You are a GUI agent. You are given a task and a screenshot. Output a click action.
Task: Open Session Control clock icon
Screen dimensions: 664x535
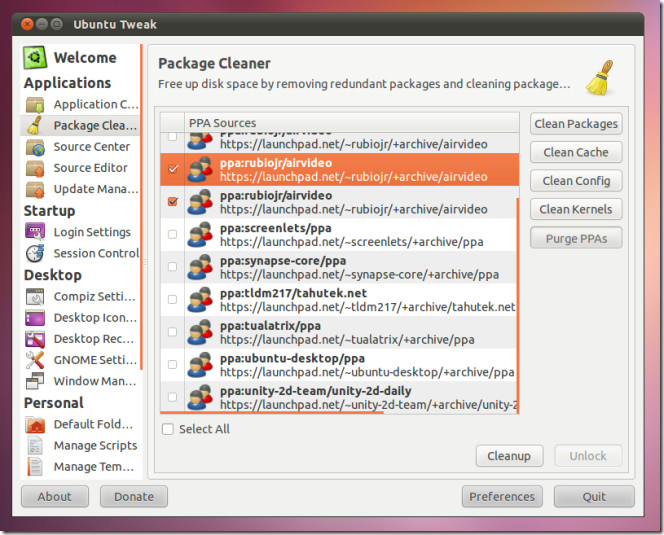pos(35,253)
